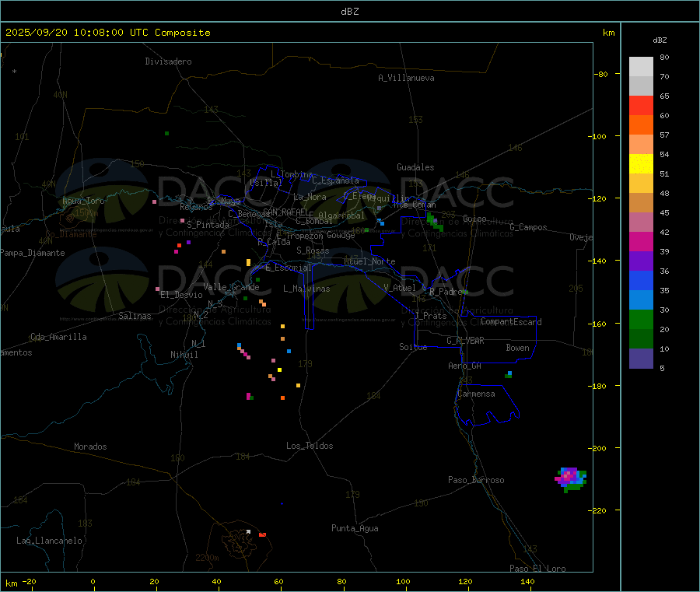This screenshot has height=592, width=700.
Task: Click the Punta_Agua label
Action: pos(355,528)
